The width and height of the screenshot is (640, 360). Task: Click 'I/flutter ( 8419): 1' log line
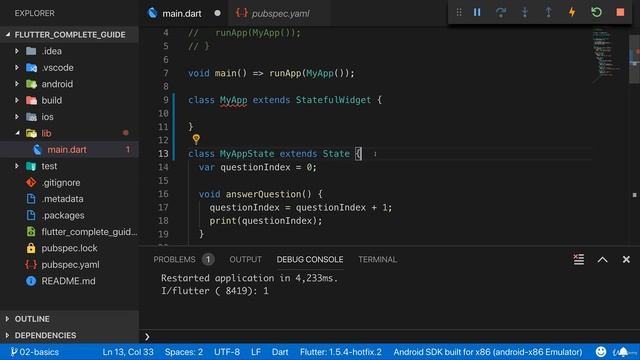215,291
